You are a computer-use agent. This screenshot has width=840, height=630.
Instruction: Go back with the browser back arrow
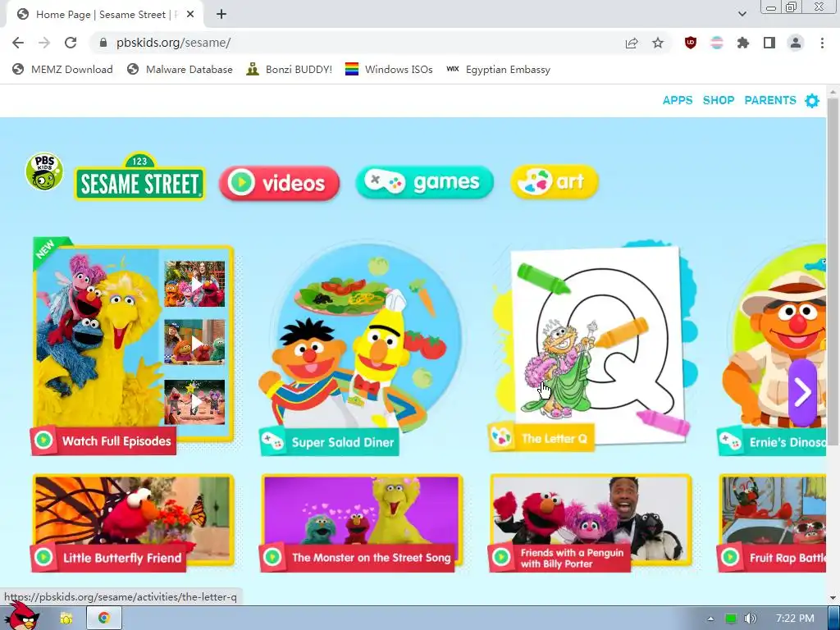[18, 43]
